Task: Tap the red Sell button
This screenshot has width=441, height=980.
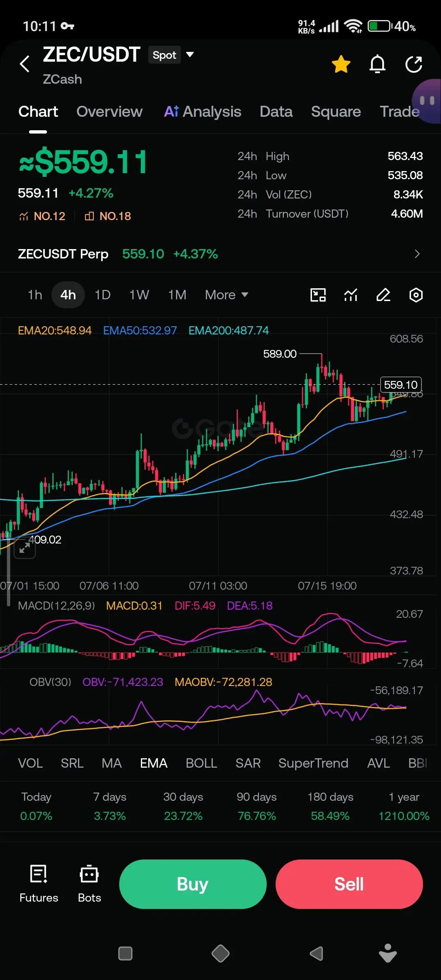Action: tap(349, 884)
